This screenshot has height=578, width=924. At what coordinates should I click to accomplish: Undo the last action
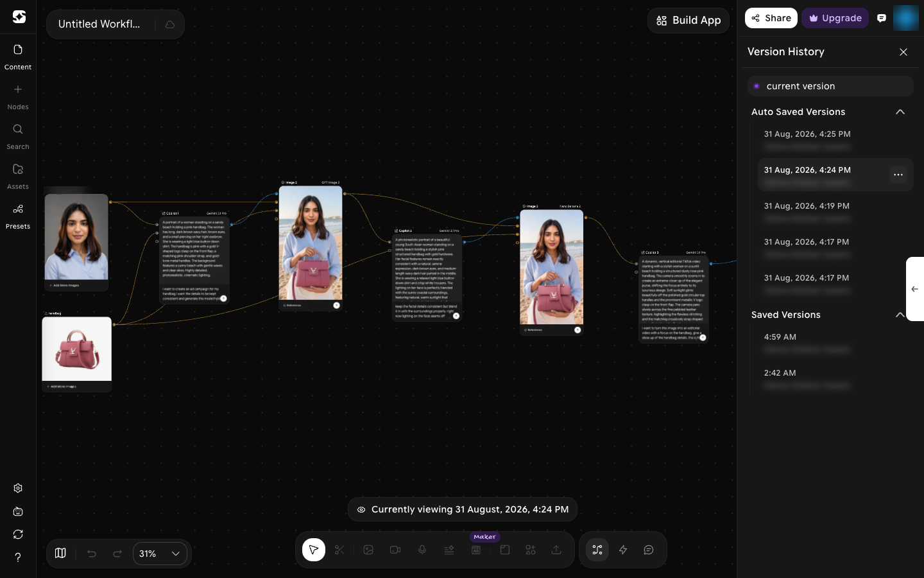point(92,553)
